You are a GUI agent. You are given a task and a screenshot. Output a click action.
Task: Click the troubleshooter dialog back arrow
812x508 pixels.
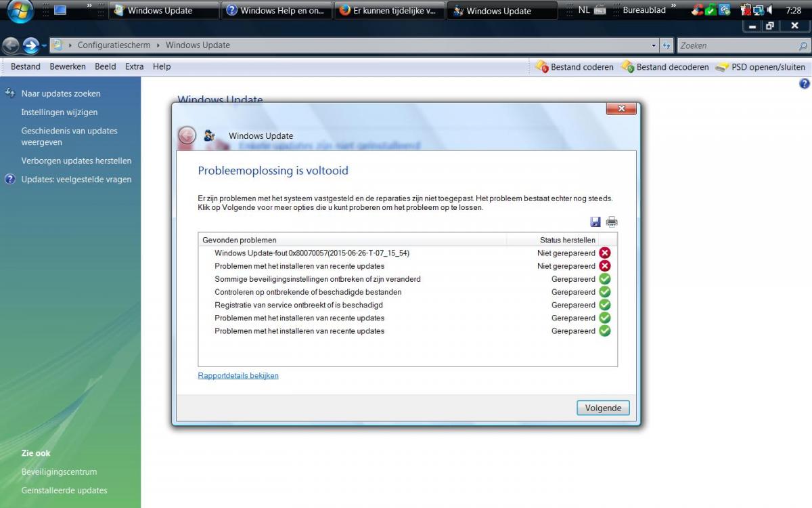click(x=187, y=135)
